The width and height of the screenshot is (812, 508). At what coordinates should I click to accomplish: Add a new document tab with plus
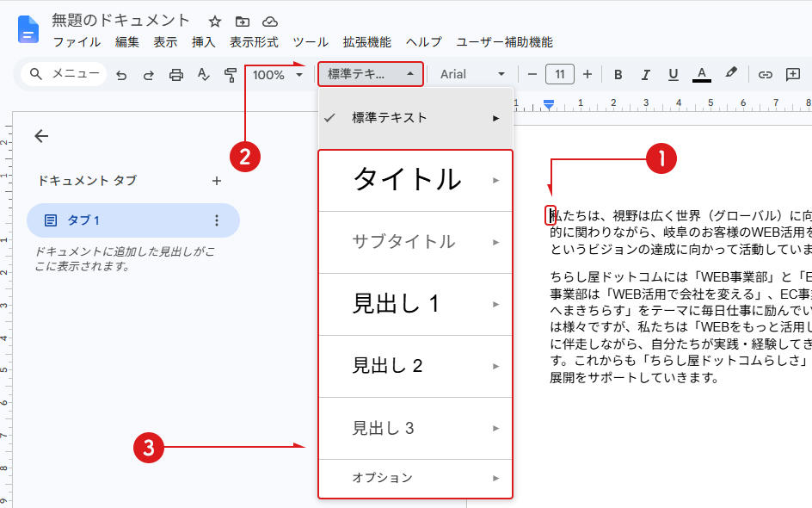(217, 181)
